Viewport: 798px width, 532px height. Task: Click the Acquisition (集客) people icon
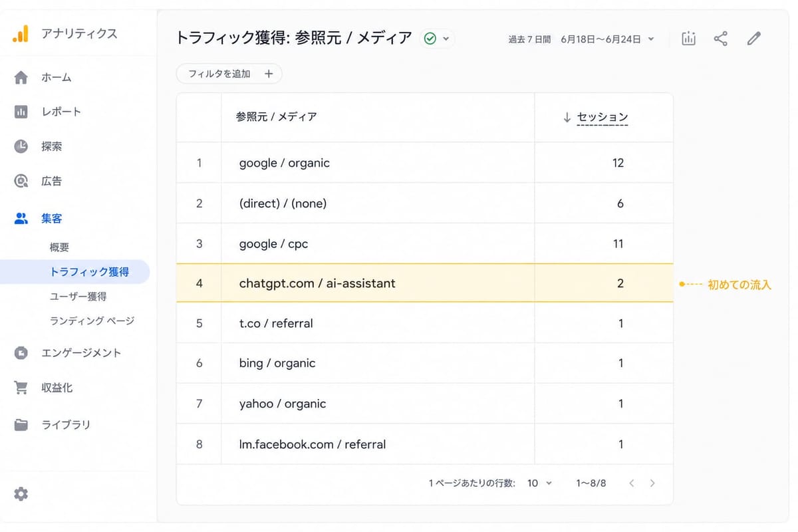21,218
